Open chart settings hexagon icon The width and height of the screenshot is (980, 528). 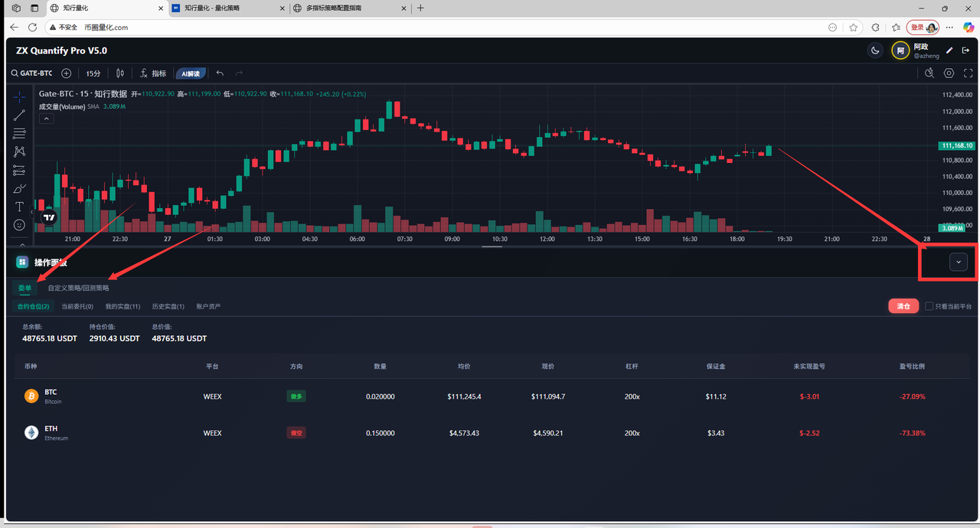point(949,73)
